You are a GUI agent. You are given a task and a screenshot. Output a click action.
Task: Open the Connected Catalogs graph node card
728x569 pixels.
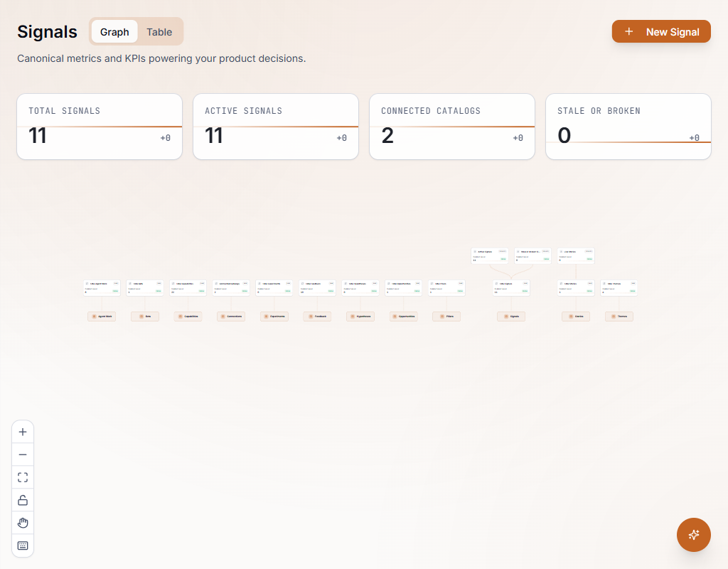231,287
